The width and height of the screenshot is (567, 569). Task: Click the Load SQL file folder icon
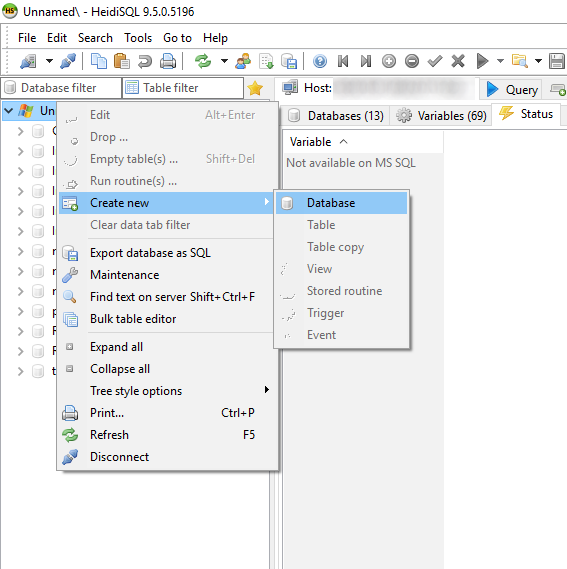(519, 61)
